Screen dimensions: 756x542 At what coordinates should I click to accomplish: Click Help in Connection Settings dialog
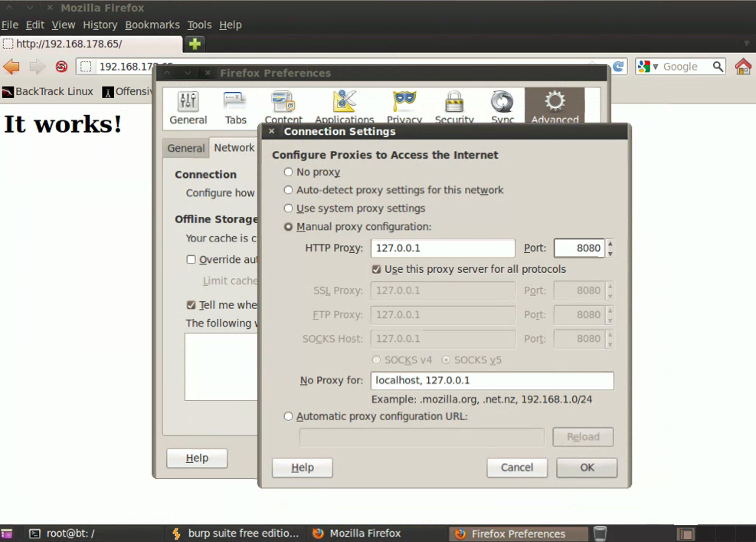[x=303, y=468]
